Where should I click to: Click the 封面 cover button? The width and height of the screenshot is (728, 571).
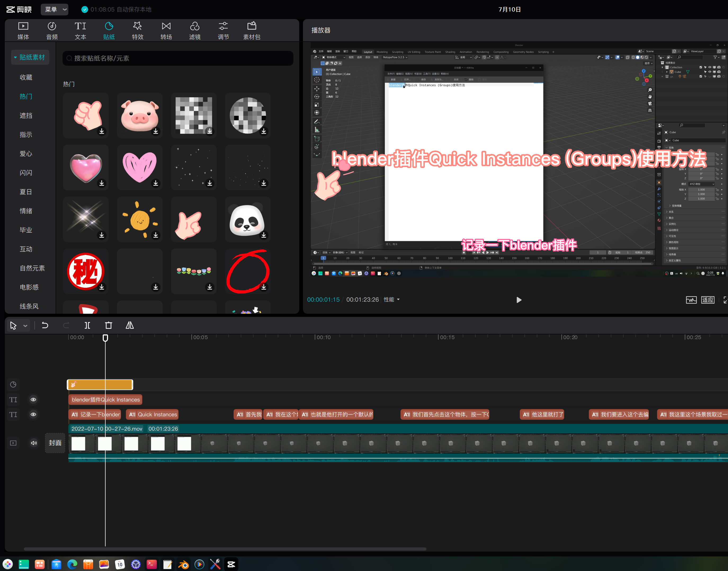click(x=55, y=443)
